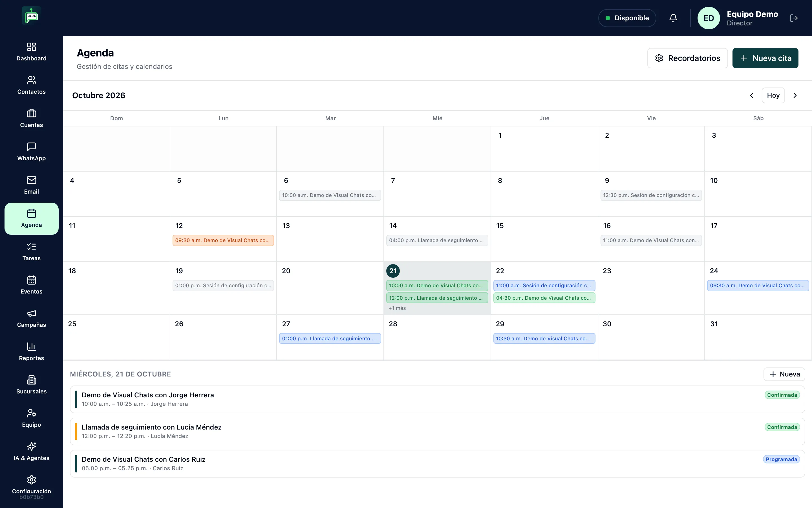Click the Programada status badge
812x508 pixels.
(x=781, y=459)
